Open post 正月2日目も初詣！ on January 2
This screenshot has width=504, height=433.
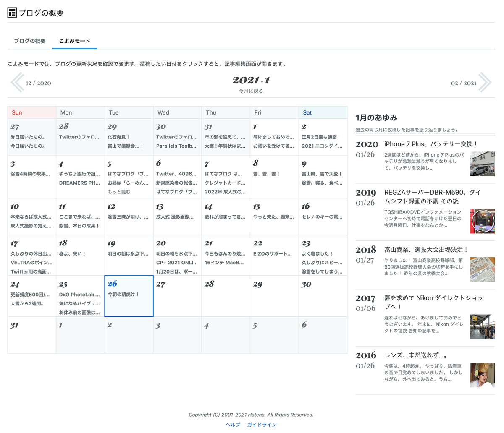[321, 137]
